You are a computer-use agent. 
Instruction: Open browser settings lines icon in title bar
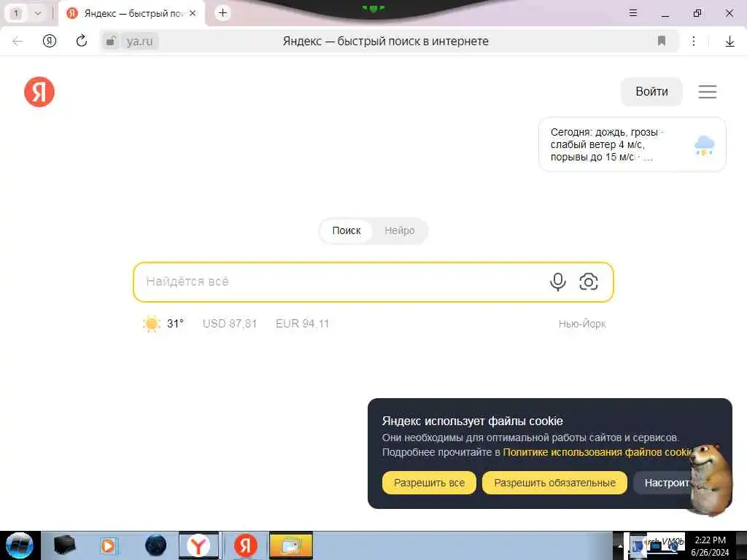coord(632,13)
